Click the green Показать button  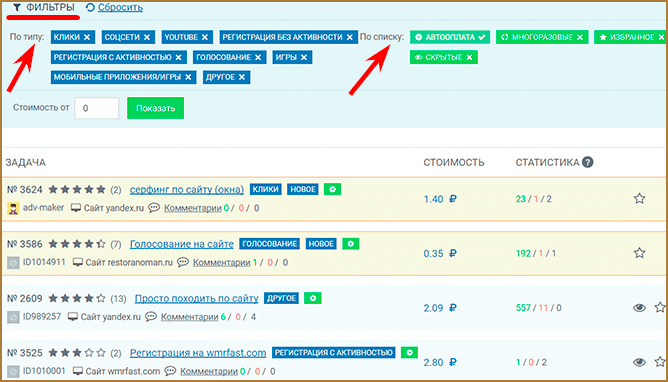pos(155,108)
